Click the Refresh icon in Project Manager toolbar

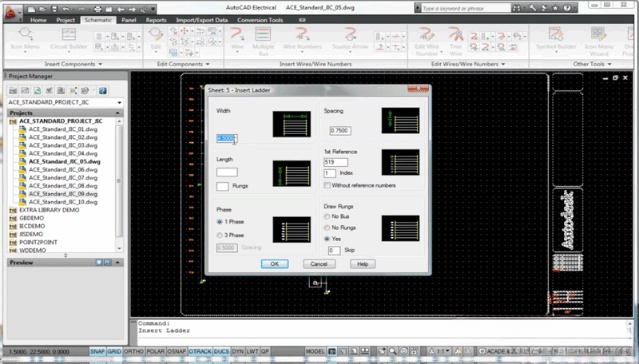coord(37,90)
